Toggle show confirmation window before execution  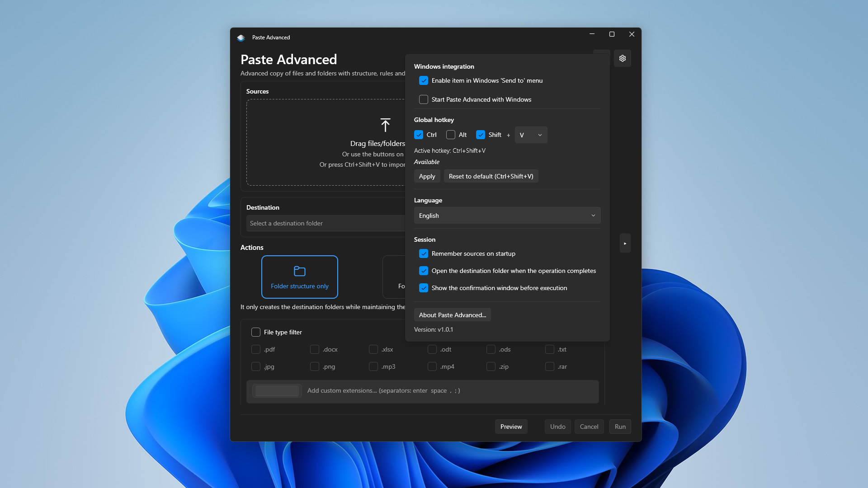coord(424,288)
